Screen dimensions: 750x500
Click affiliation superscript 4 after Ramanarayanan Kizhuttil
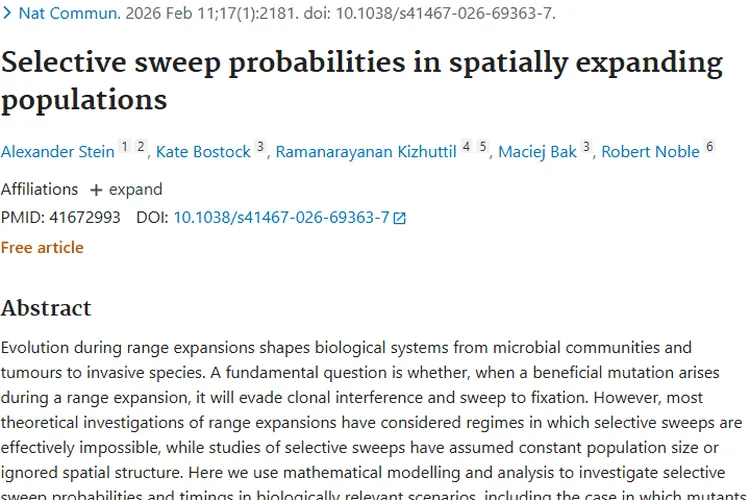click(x=465, y=147)
